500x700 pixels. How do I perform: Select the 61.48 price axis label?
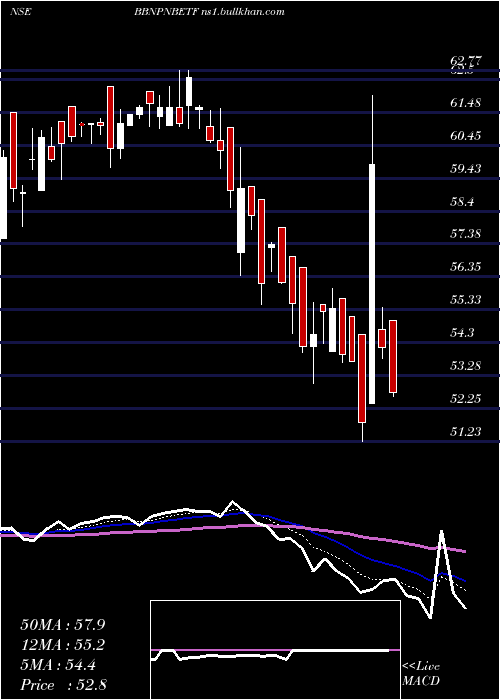tap(465, 103)
